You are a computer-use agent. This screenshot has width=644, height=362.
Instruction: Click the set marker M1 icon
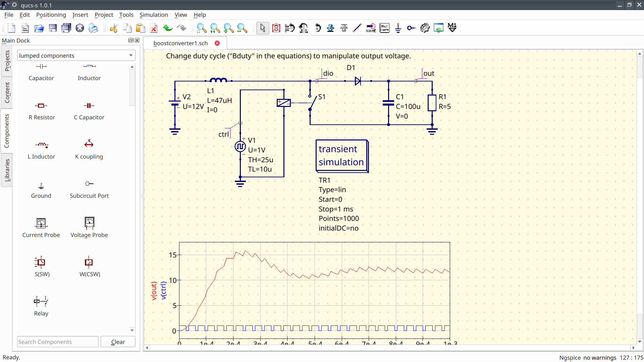(x=452, y=28)
